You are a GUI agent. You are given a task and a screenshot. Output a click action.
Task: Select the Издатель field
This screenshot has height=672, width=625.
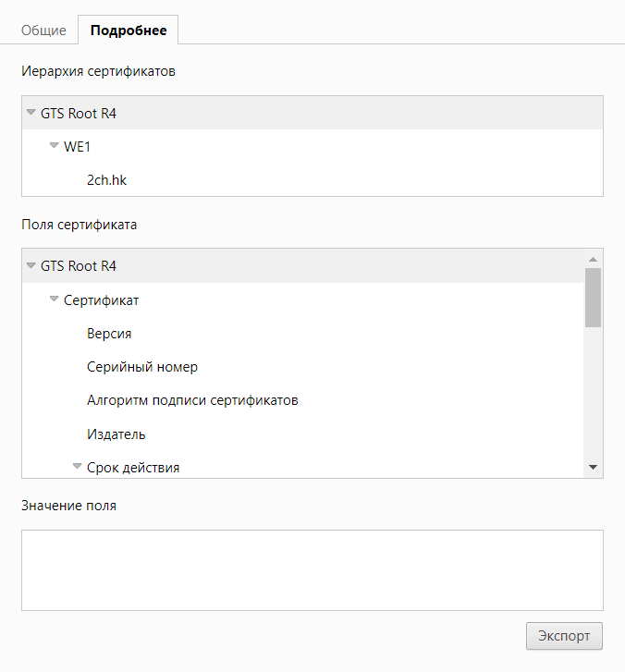click(116, 434)
